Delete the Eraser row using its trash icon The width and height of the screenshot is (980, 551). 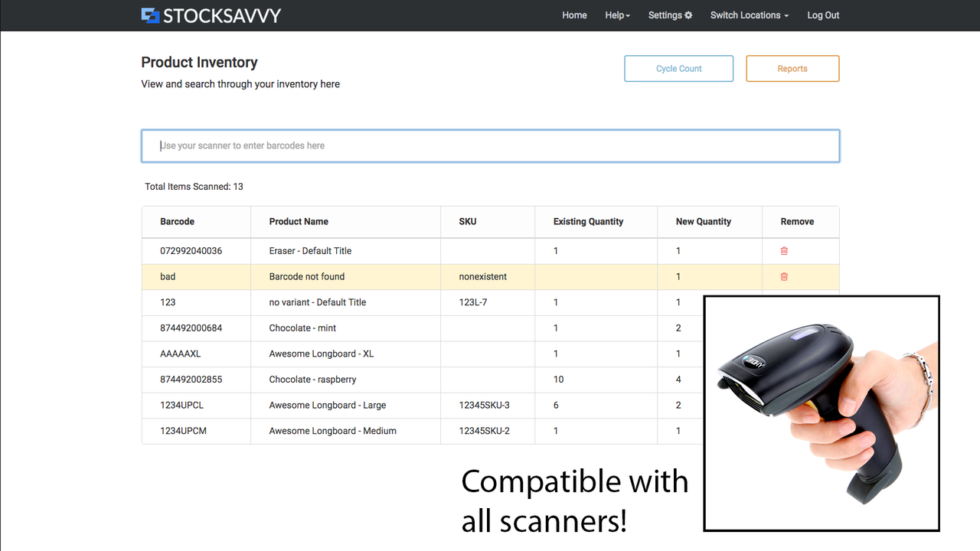[x=784, y=251]
